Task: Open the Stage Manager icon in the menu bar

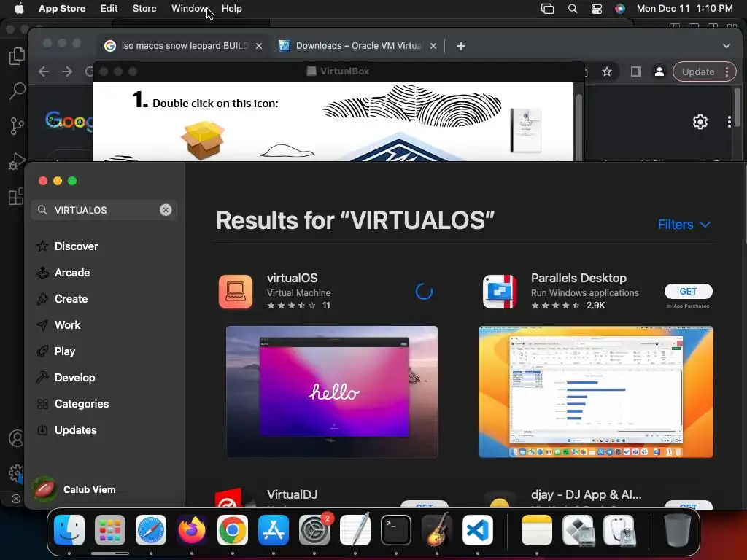Action: pos(547,9)
